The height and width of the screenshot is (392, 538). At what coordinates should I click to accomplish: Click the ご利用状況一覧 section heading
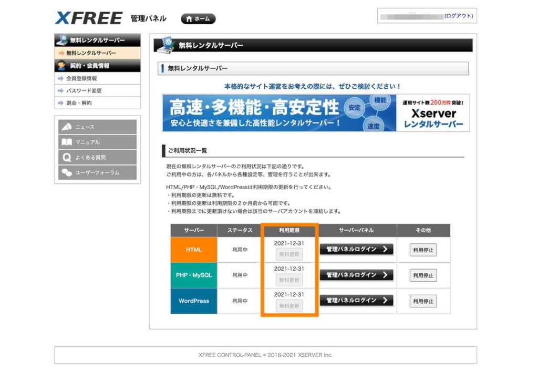coord(188,151)
